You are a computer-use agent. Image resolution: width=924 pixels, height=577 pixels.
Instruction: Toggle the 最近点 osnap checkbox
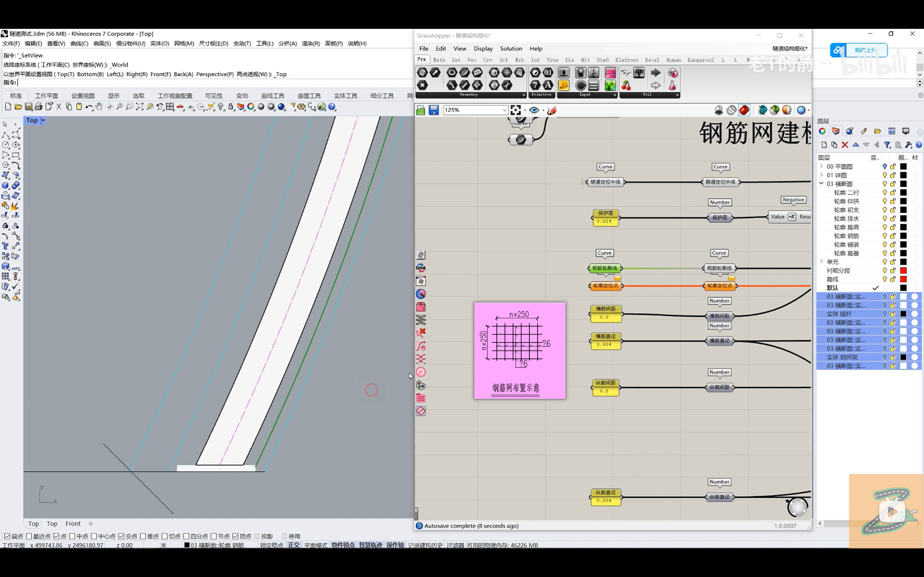(29, 536)
